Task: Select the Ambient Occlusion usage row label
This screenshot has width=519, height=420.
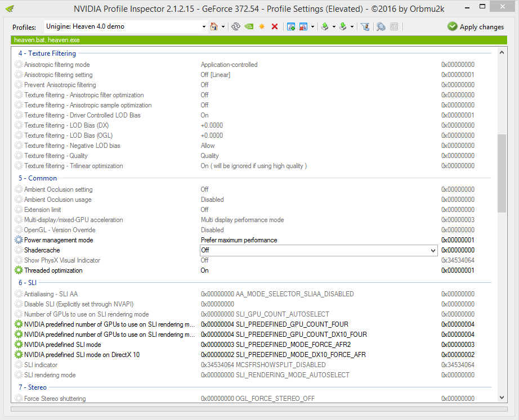Action: [57, 200]
